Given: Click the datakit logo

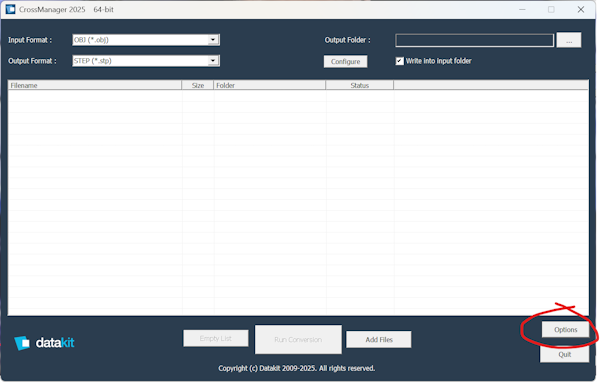Looking at the screenshot, I should (x=44, y=343).
